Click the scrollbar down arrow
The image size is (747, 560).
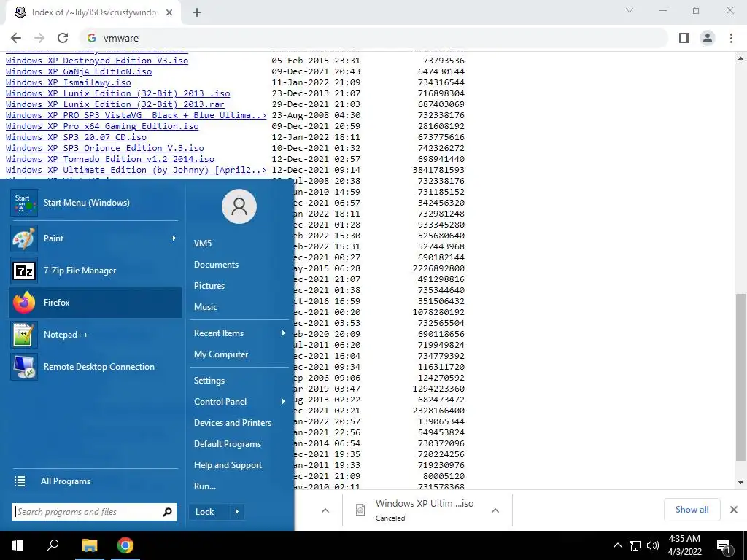[x=740, y=483]
